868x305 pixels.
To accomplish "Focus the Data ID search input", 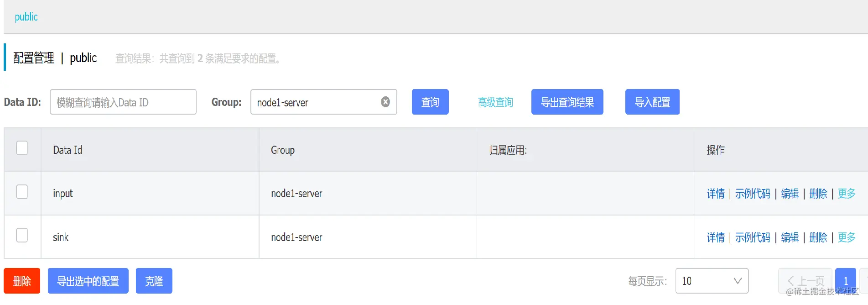I will click(x=123, y=102).
